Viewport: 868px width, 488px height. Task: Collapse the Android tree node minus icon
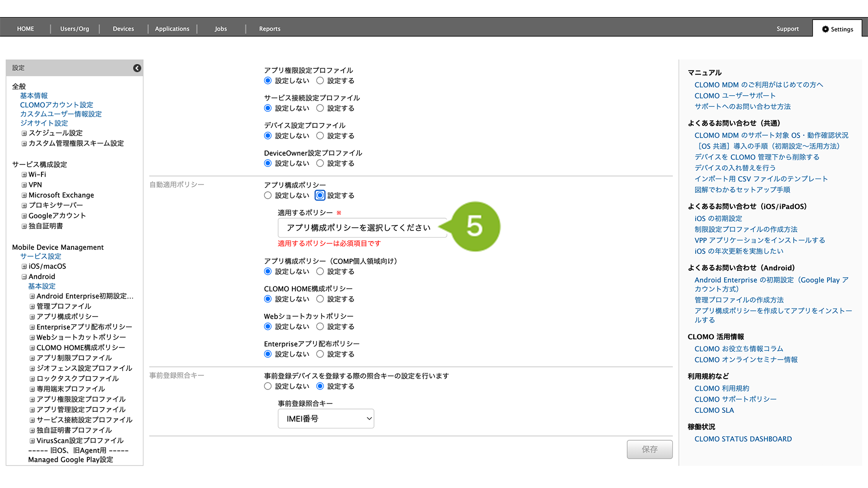click(24, 277)
